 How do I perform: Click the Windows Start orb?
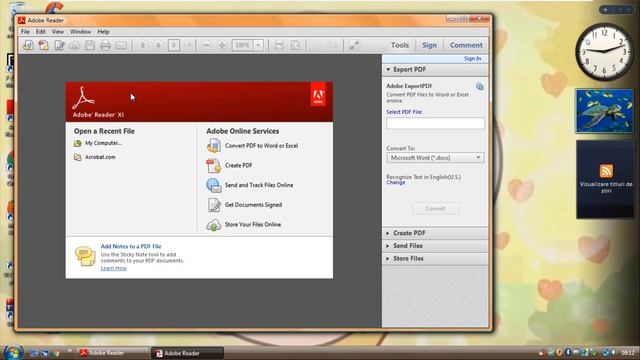point(13,352)
